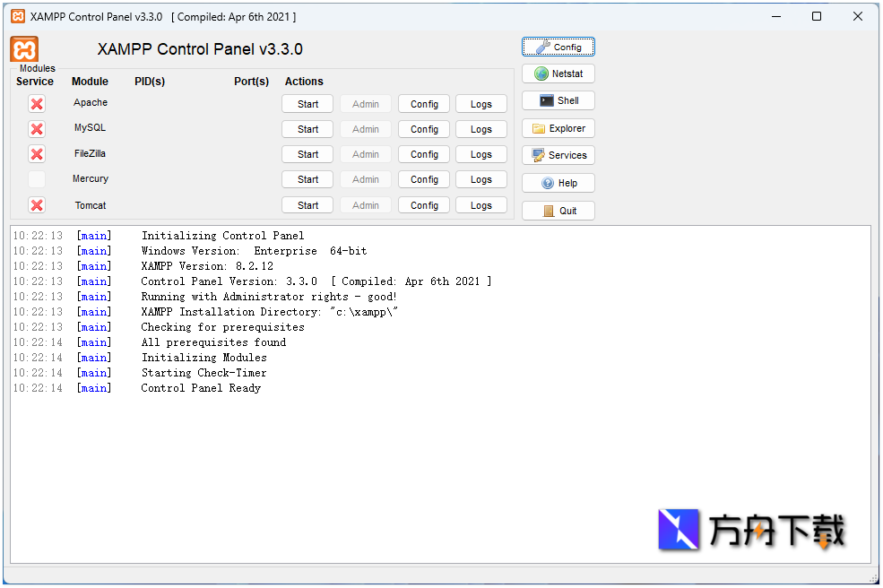This screenshot has height=588, width=883.
Task: Click the Tomcat Admin button
Action: click(x=366, y=205)
